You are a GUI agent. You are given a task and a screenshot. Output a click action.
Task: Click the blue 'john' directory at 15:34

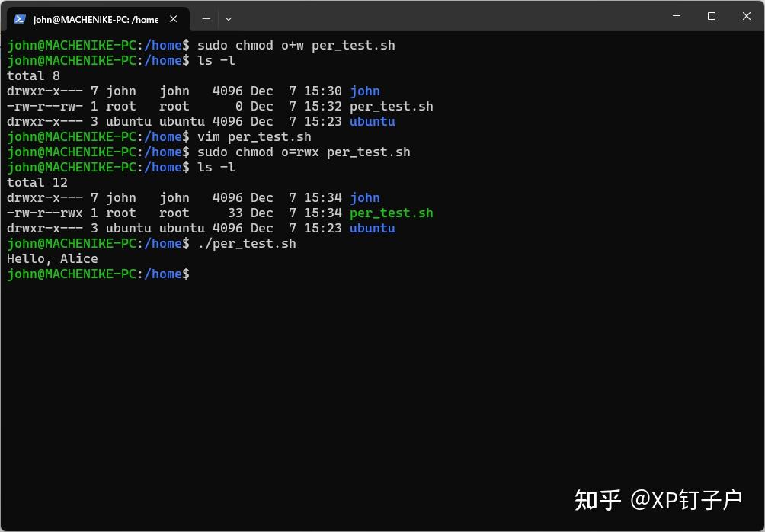[x=365, y=198]
